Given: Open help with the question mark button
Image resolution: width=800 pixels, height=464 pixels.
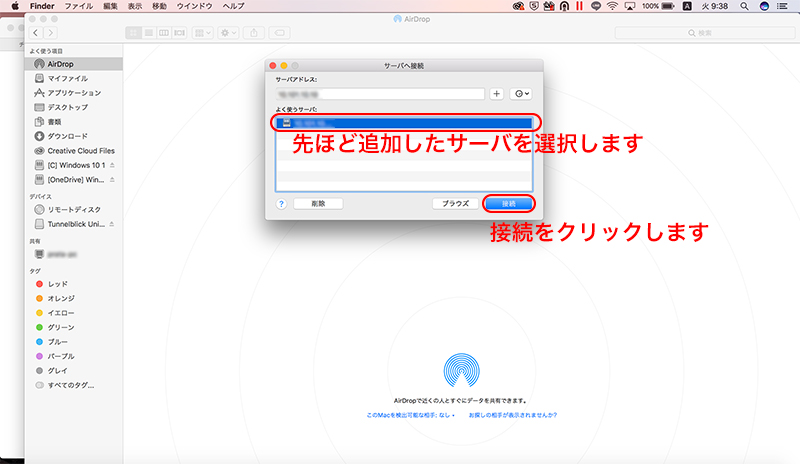Looking at the screenshot, I should [281, 204].
